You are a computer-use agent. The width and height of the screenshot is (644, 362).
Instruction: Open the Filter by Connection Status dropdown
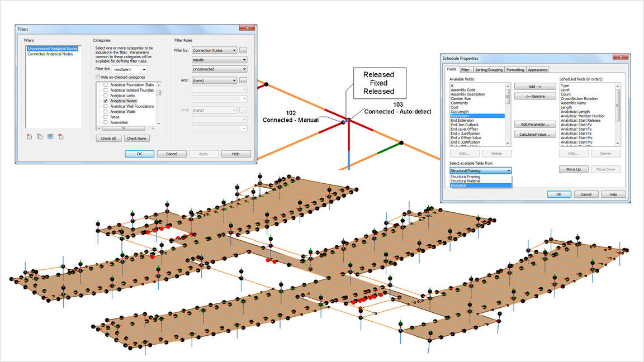coord(215,50)
